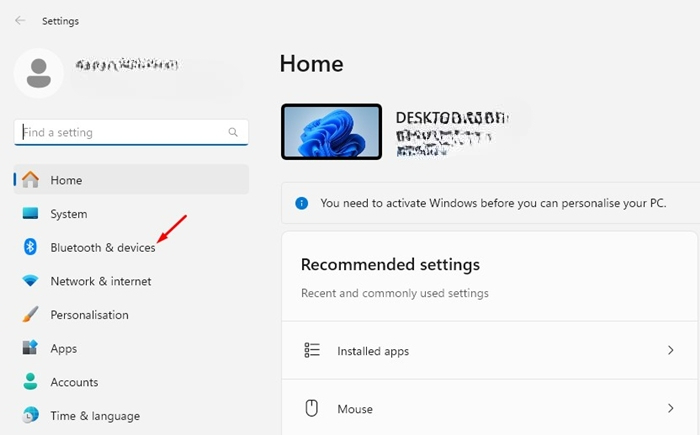This screenshot has width=700, height=435.
Task: Click the Home house icon in the sidebar
Action: (x=30, y=180)
